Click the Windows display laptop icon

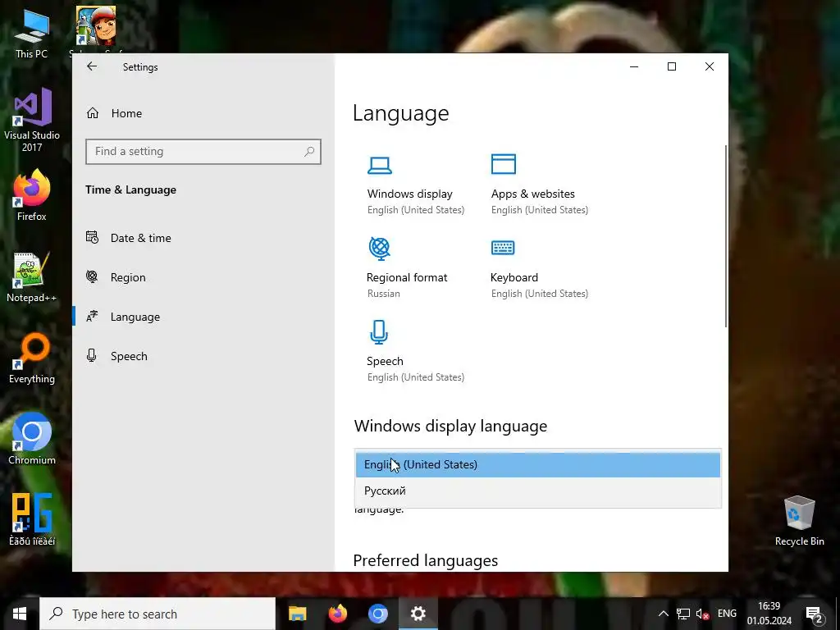click(380, 165)
